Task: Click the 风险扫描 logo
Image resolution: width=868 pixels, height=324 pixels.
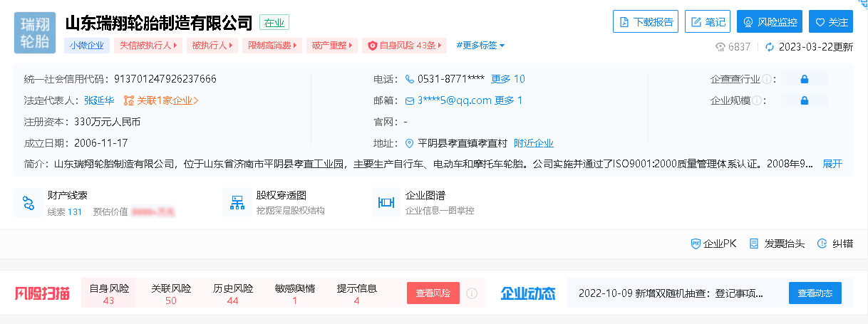Action: pyautogui.click(x=43, y=293)
